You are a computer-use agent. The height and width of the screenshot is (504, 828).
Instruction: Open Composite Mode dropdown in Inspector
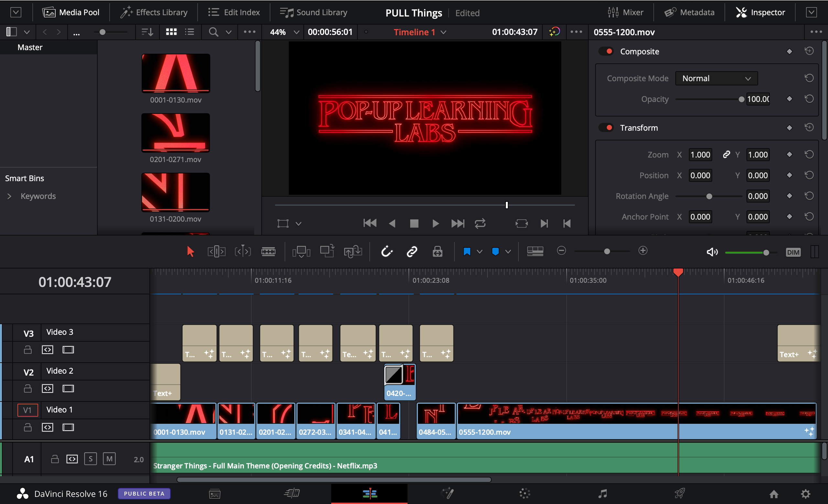click(x=716, y=78)
